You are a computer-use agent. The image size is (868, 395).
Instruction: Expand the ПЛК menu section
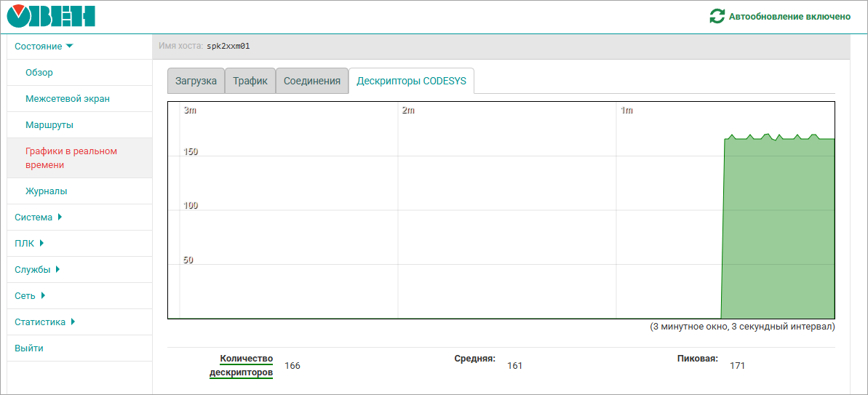point(29,243)
